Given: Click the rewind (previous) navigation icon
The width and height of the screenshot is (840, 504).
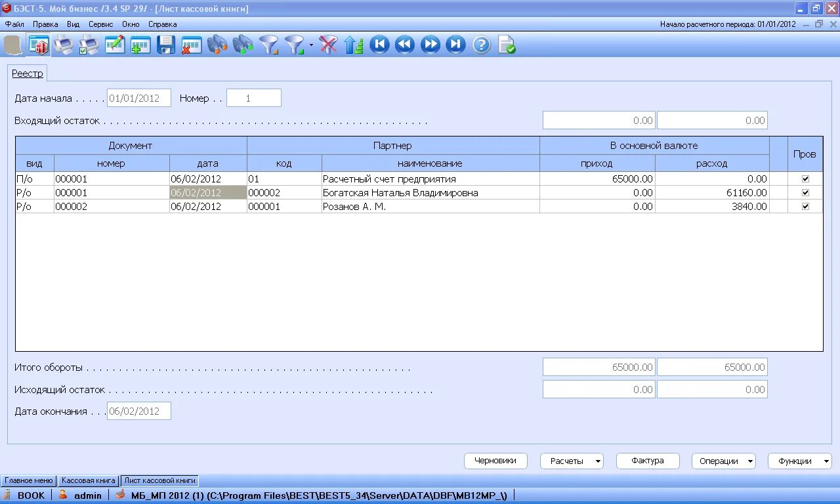Looking at the screenshot, I should click(405, 45).
